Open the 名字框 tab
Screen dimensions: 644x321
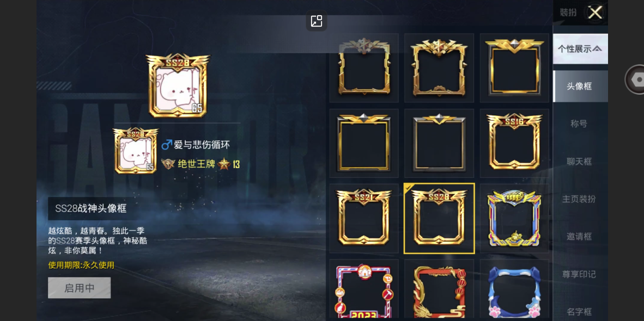[x=579, y=311]
